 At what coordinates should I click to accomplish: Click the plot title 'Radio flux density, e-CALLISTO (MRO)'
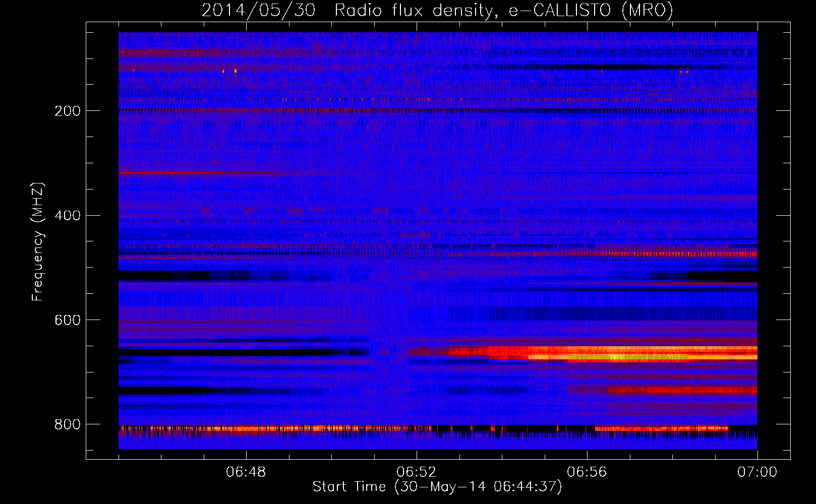tap(504, 10)
